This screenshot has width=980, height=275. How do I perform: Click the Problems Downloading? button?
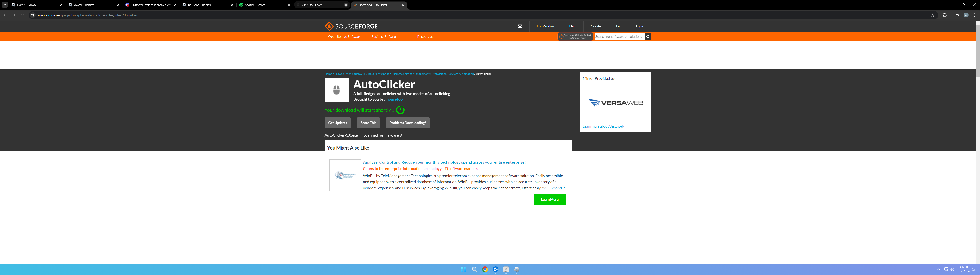[x=407, y=123]
